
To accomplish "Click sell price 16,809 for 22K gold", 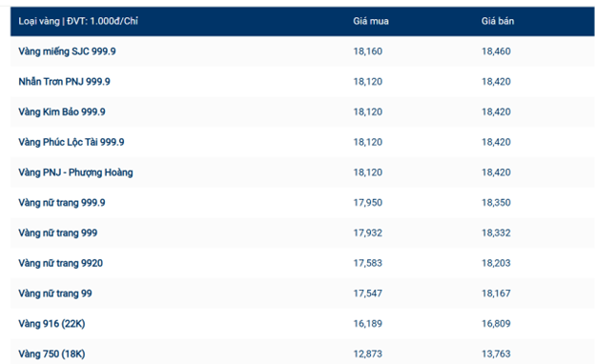I will click(496, 324).
